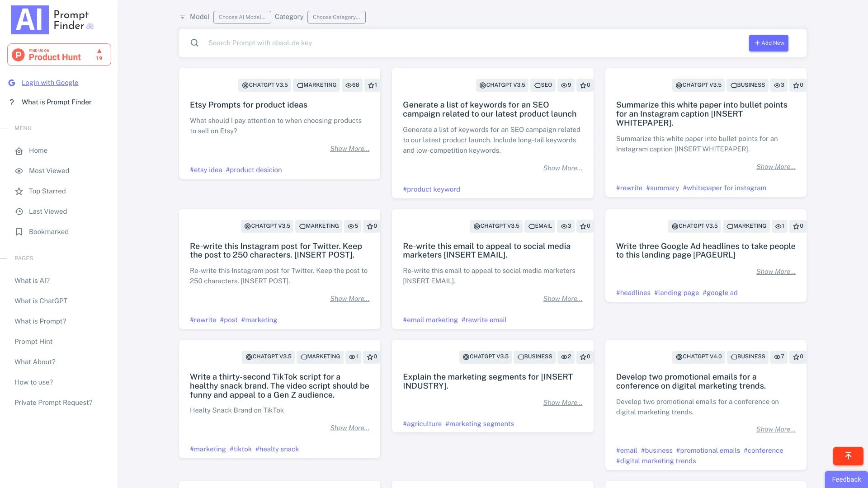Star the Etsy Prompts card

[372, 85]
